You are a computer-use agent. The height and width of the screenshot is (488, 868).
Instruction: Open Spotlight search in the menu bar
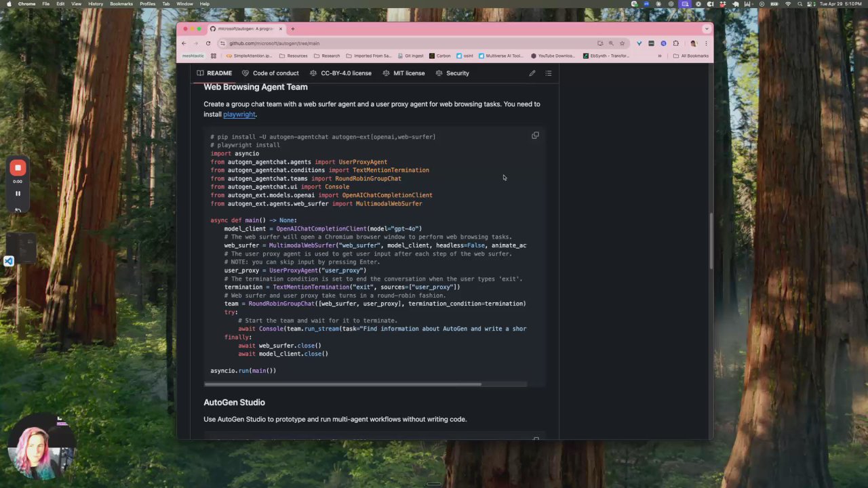click(799, 4)
